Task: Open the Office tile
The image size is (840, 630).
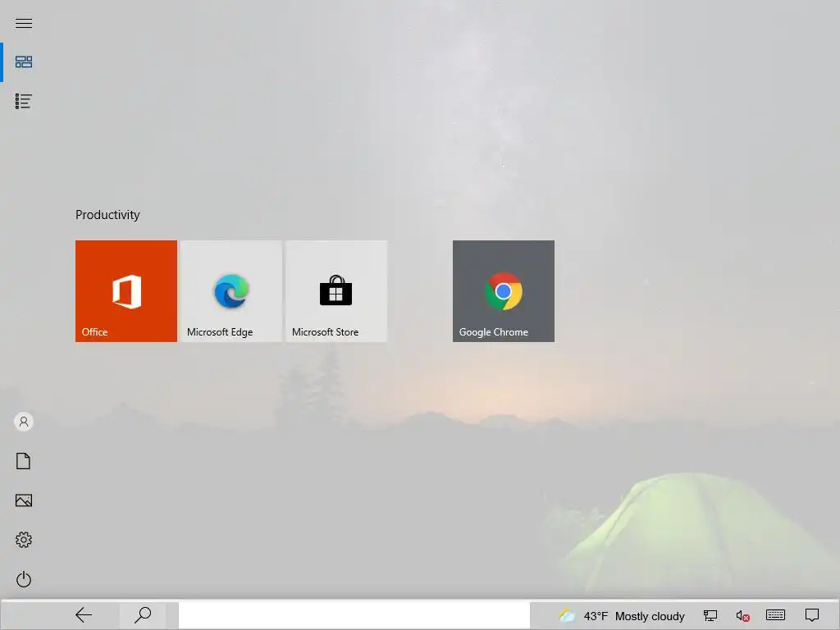Action: [x=126, y=291]
